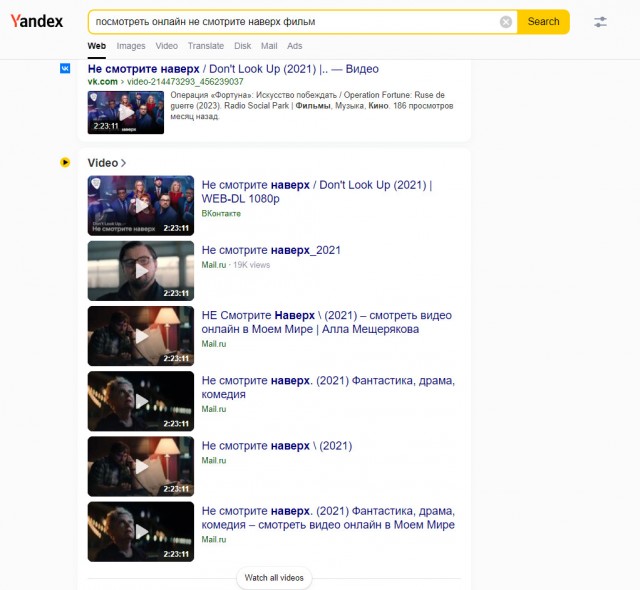Open 'Don't Look Up (2021) | WEB-DL 1080p' link
The width and height of the screenshot is (640, 590).
point(317,192)
